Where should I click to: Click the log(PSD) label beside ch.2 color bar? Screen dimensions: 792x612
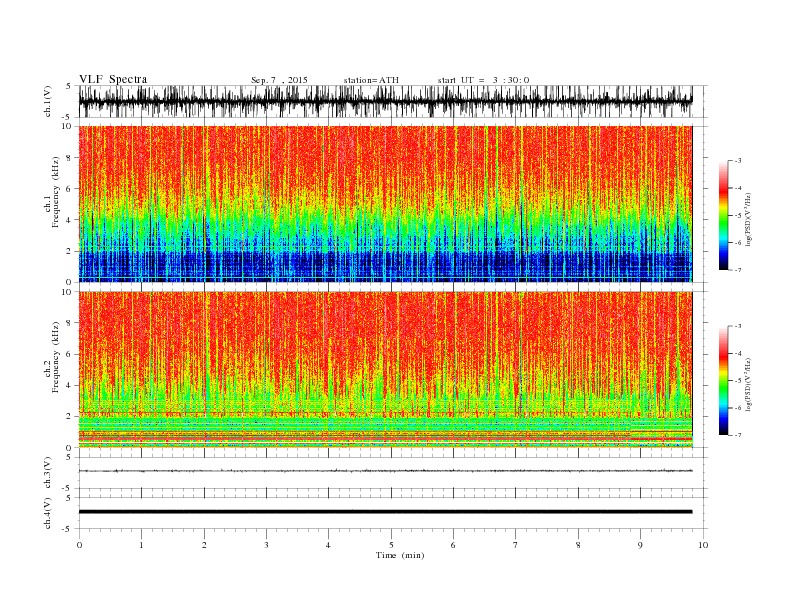coord(749,384)
